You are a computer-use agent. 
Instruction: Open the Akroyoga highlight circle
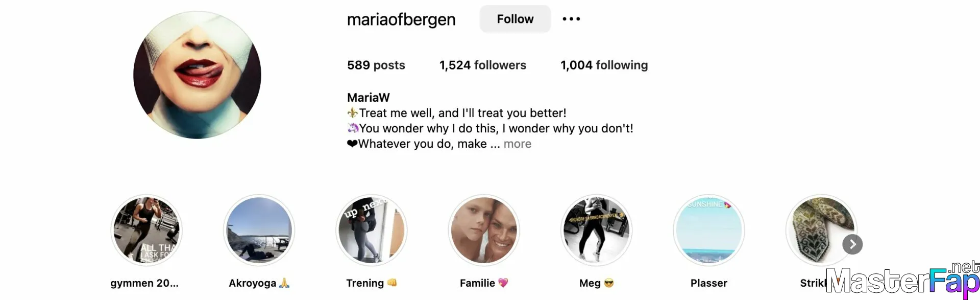[x=259, y=230]
